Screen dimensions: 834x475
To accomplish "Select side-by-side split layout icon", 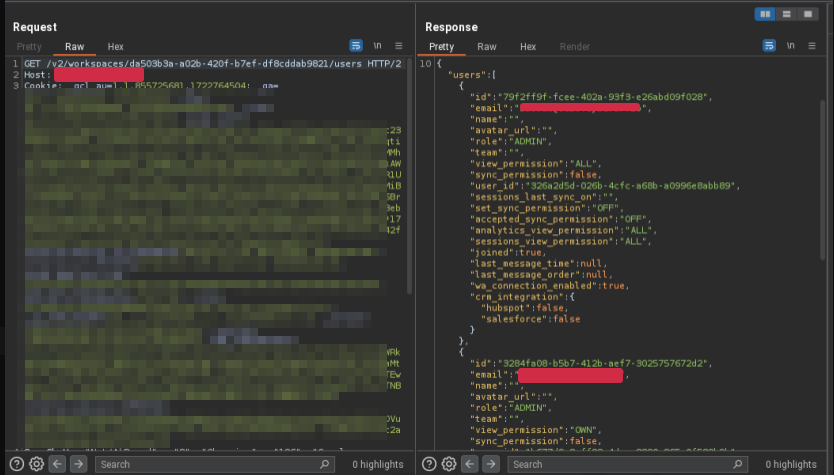I will [x=766, y=14].
